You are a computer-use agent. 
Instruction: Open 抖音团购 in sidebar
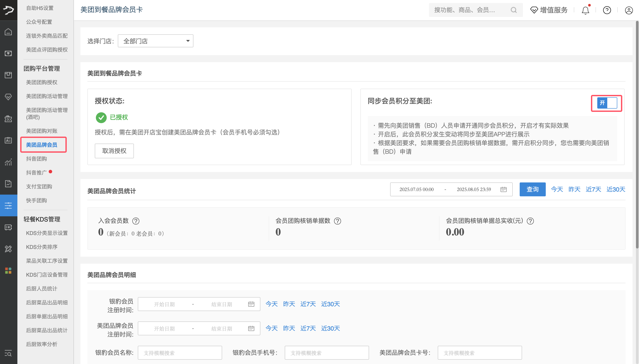click(36, 159)
